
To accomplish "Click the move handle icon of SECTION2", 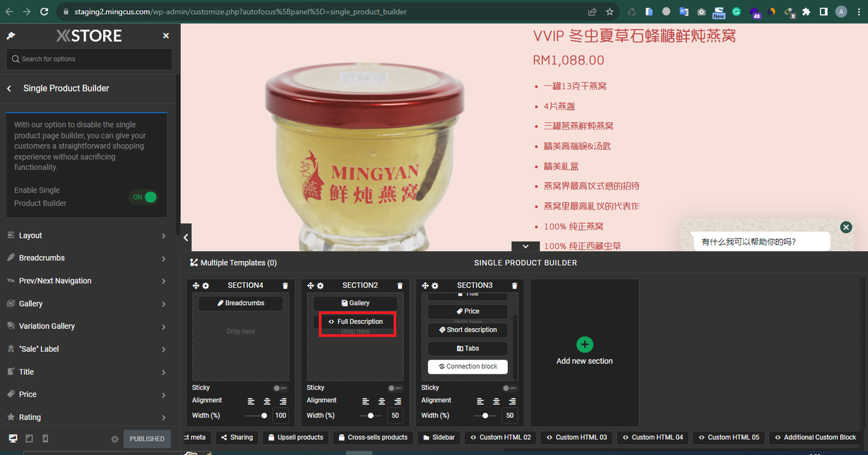I will 311,285.
